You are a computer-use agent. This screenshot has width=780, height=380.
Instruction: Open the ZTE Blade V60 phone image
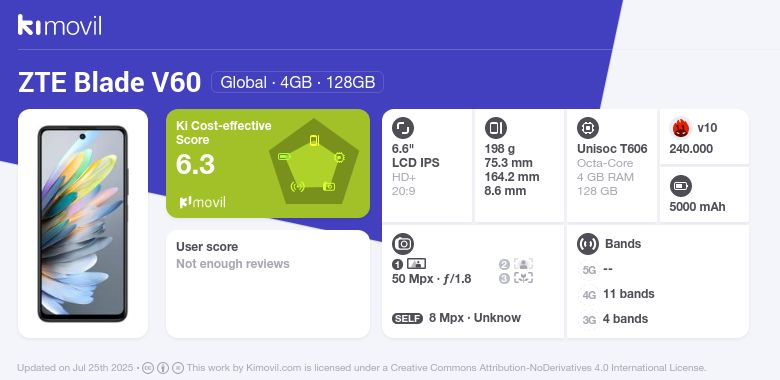83,223
